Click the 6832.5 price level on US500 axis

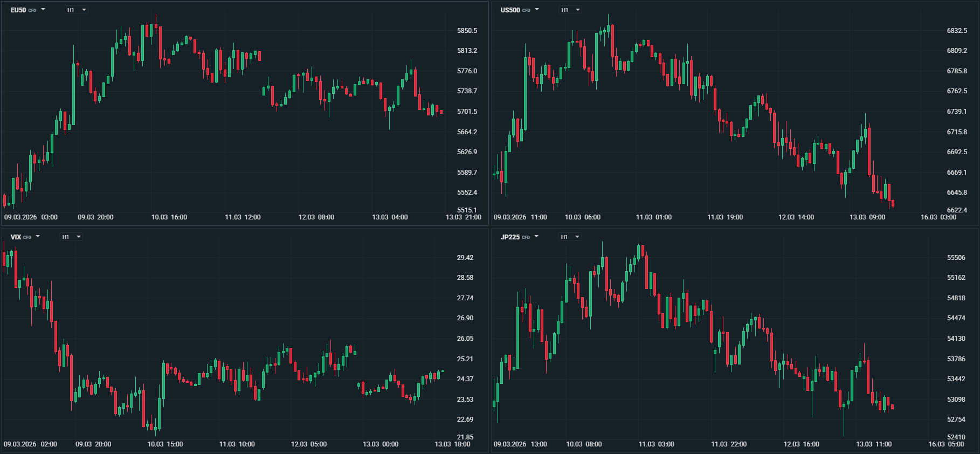pyautogui.click(x=957, y=31)
